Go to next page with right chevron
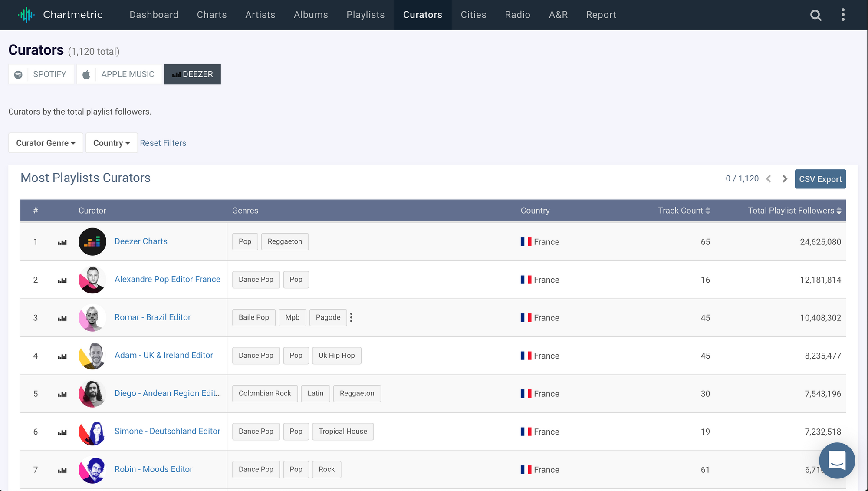The image size is (868, 491). click(785, 179)
